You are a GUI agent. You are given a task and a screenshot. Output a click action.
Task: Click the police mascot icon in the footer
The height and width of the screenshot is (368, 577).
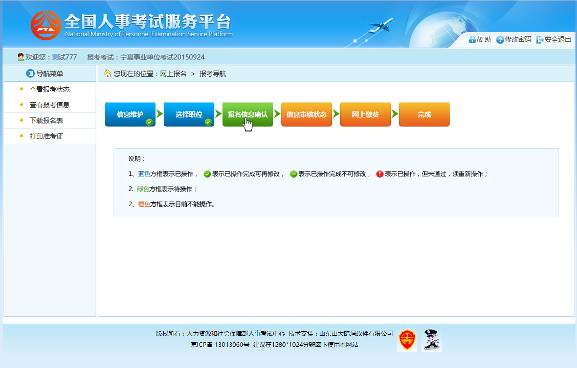pyautogui.click(x=431, y=340)
